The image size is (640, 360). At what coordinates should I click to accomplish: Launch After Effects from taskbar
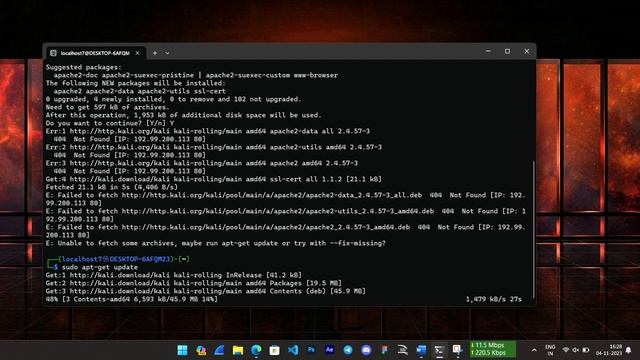[329, 350]
